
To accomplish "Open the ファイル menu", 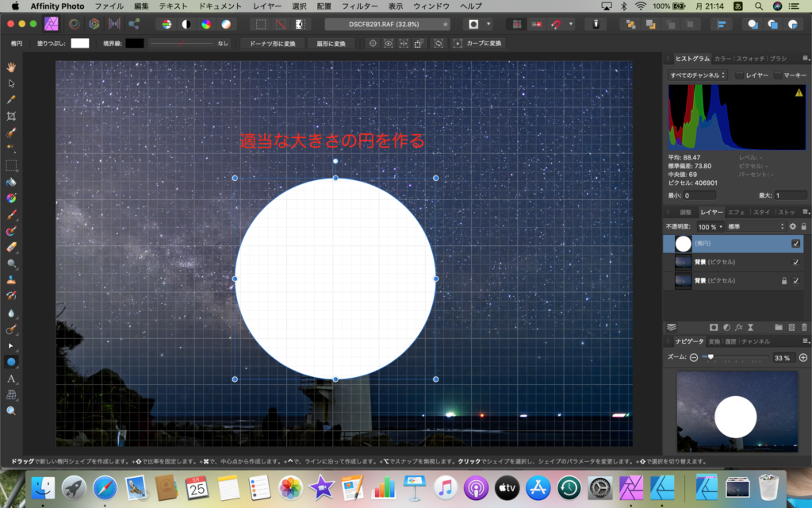I will (109, 6).
